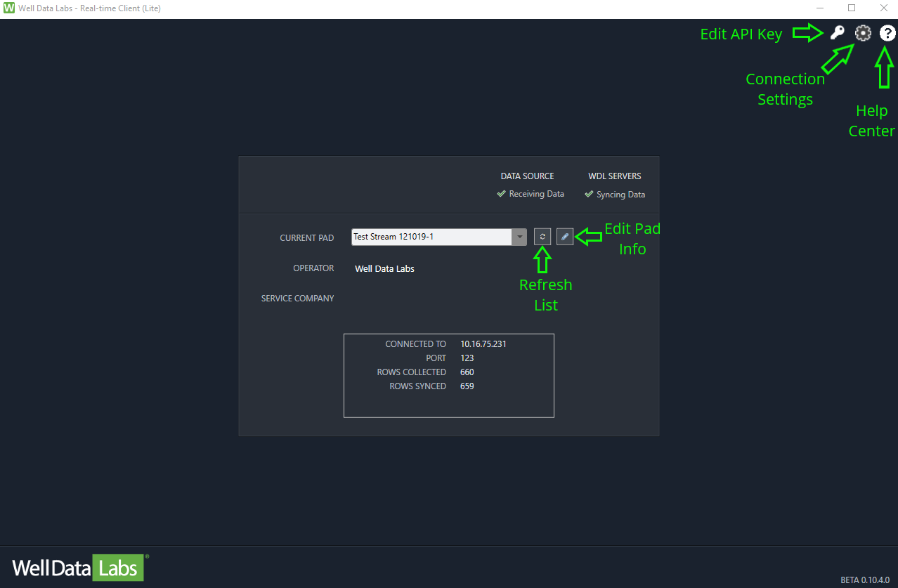Close the Real-time Client window
898x588 pixels.
click(883, 8)
